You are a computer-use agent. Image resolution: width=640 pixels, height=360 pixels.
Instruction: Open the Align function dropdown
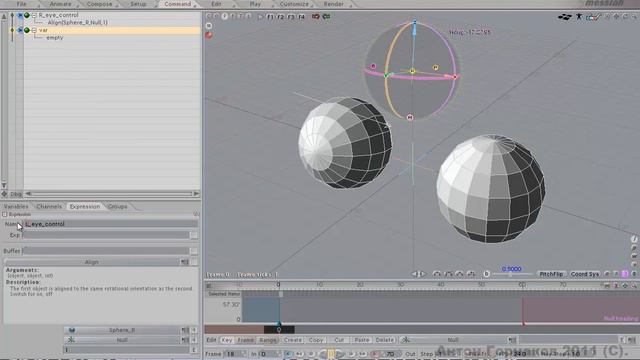click(92, 262)
